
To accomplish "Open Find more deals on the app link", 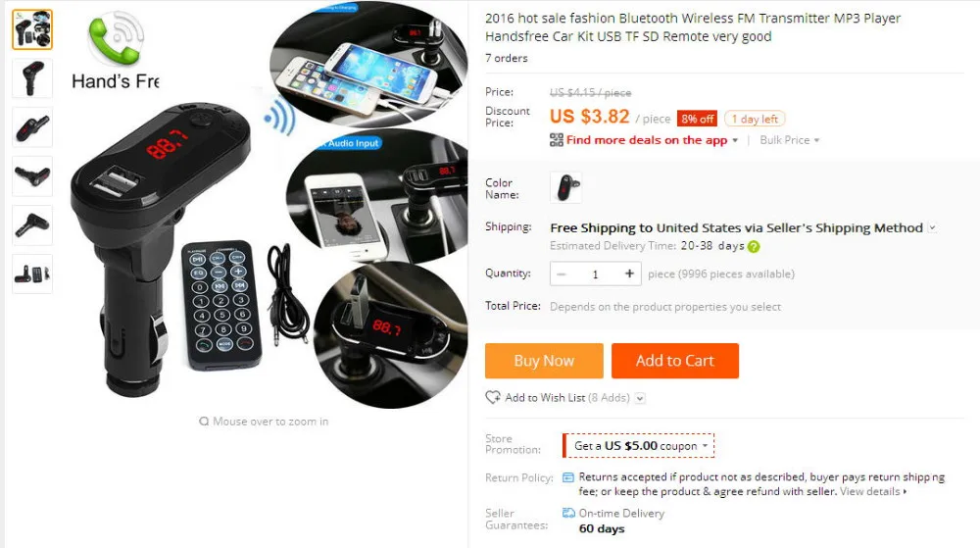I will click(647, 140).
